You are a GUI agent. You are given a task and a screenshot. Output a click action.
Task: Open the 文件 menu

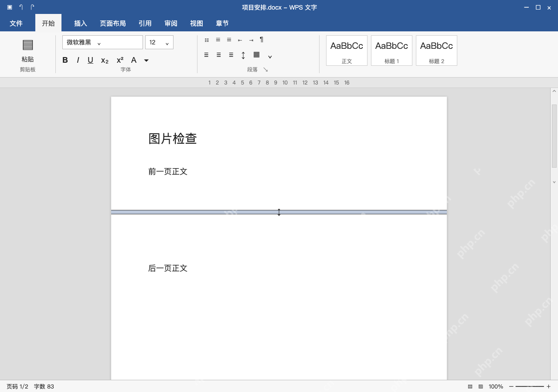click(x=16, y=24)
